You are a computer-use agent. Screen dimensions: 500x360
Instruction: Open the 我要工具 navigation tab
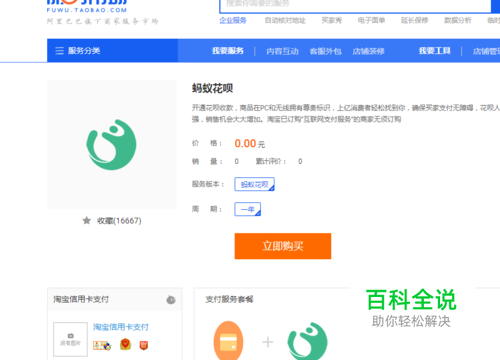coord(435,51)
